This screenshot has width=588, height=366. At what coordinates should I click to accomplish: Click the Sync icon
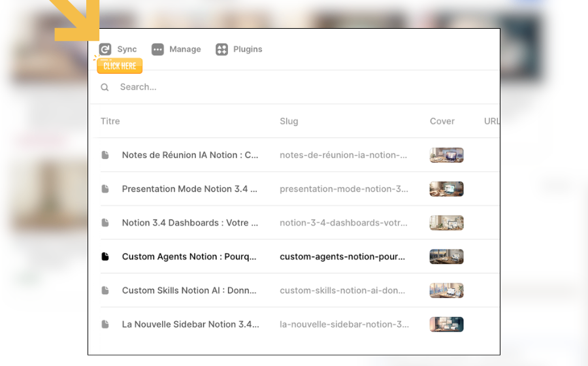pyautogui.click(x=105, y=49)
